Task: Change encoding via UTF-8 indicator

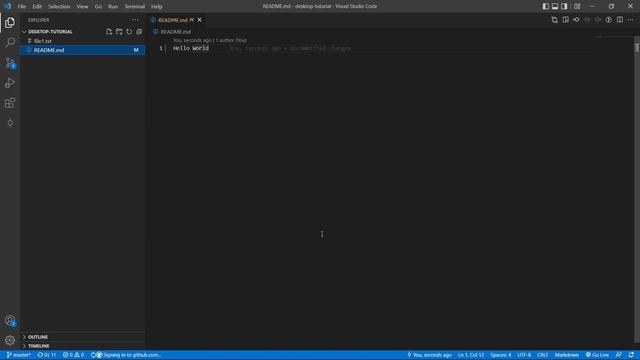Action: pyautogui.click(x=524, y=355)
